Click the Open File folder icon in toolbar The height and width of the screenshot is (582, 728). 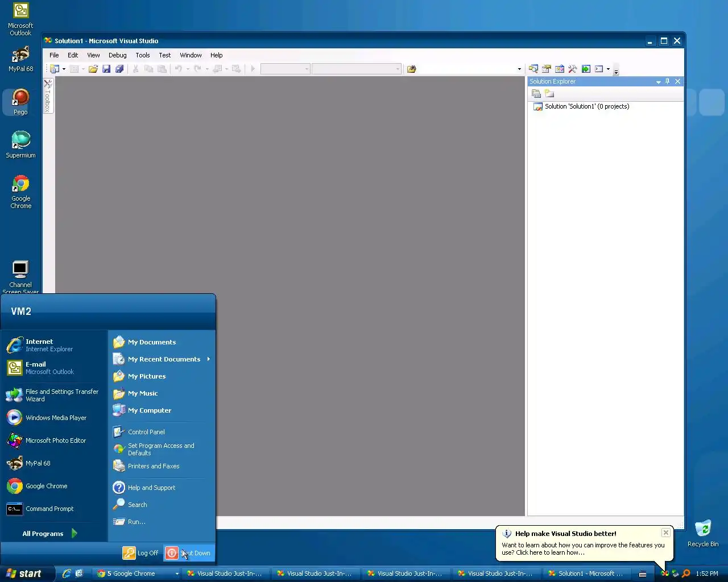click(x=93, y=69)
